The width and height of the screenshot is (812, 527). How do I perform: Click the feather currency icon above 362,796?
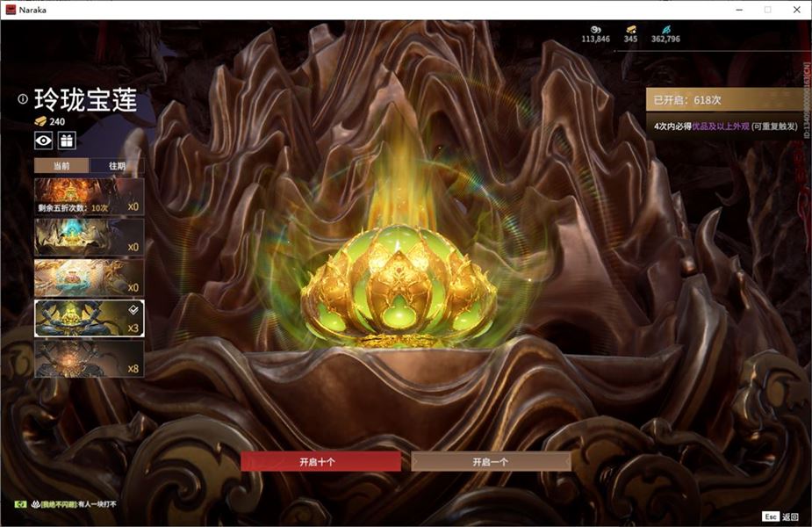666,30
